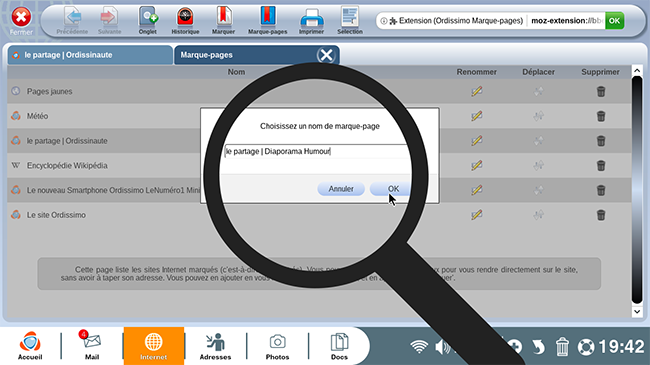The height and width of the screenshot is (365, 650).
Task: Delete the Météo bookmark
Action: coord(601,116)
